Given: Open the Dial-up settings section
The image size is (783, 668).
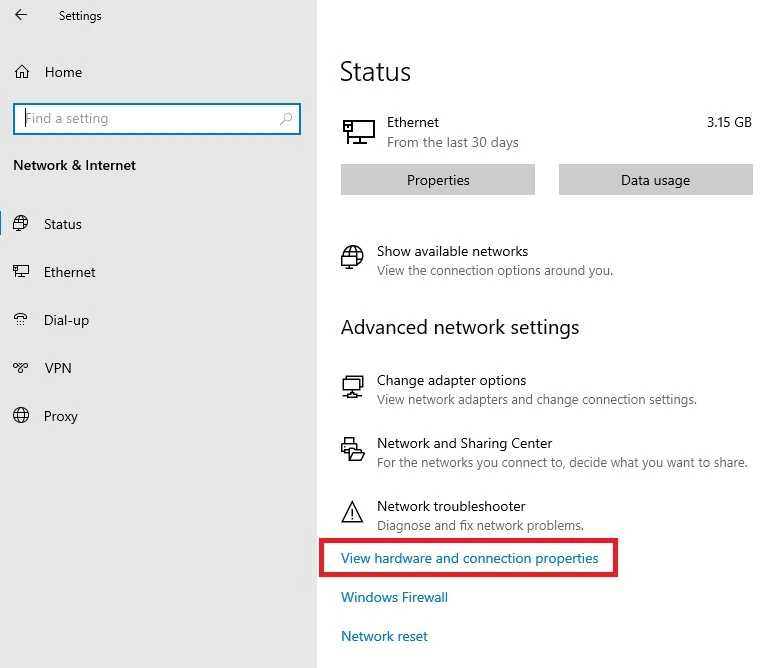Looking at the screenshot, I should pyautogui.click(x=66, y=321).
